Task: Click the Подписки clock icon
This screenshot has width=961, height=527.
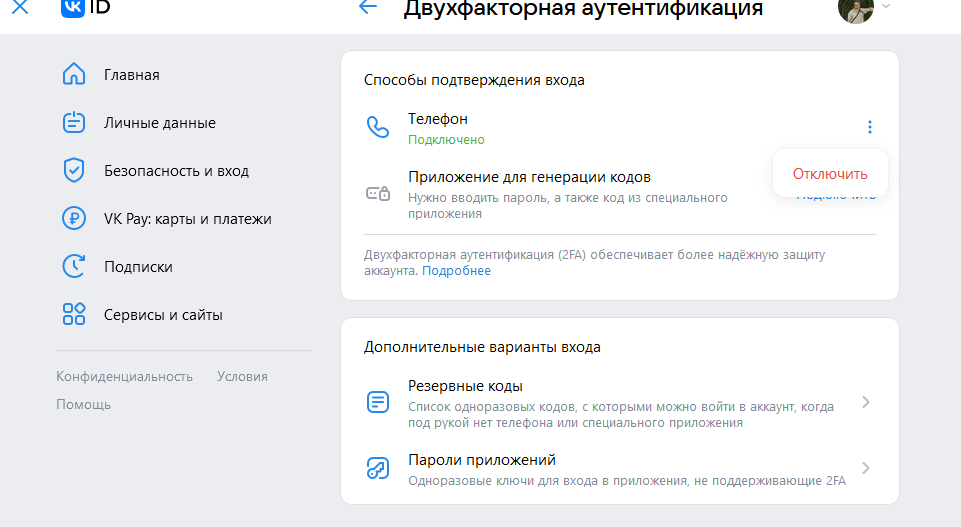Action: click(x=74, y=267)
